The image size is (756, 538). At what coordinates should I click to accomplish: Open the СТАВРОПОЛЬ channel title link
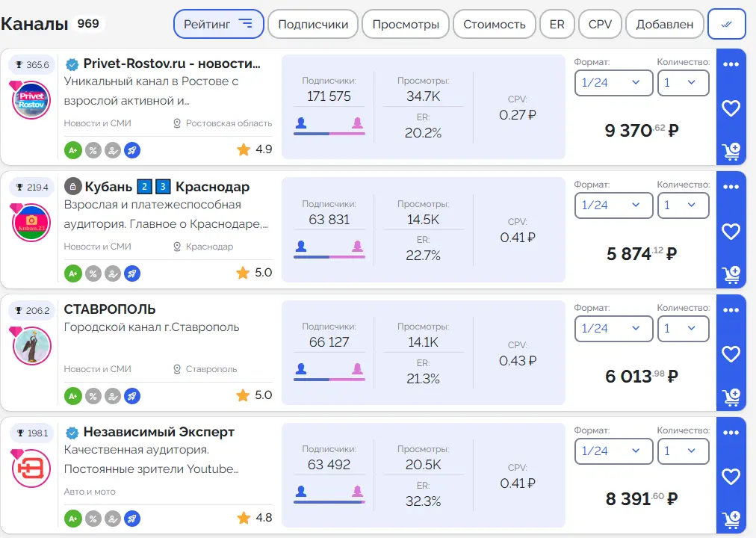tap(110, 309)
